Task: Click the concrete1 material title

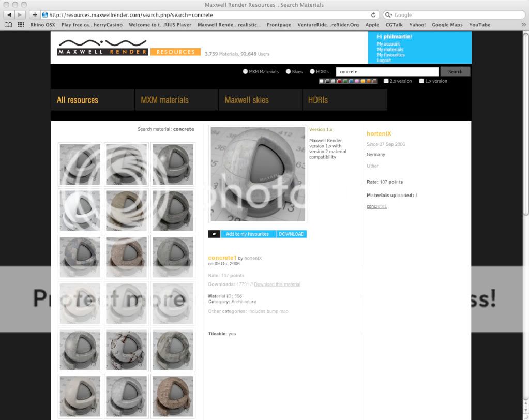Action: click(222, 258)
